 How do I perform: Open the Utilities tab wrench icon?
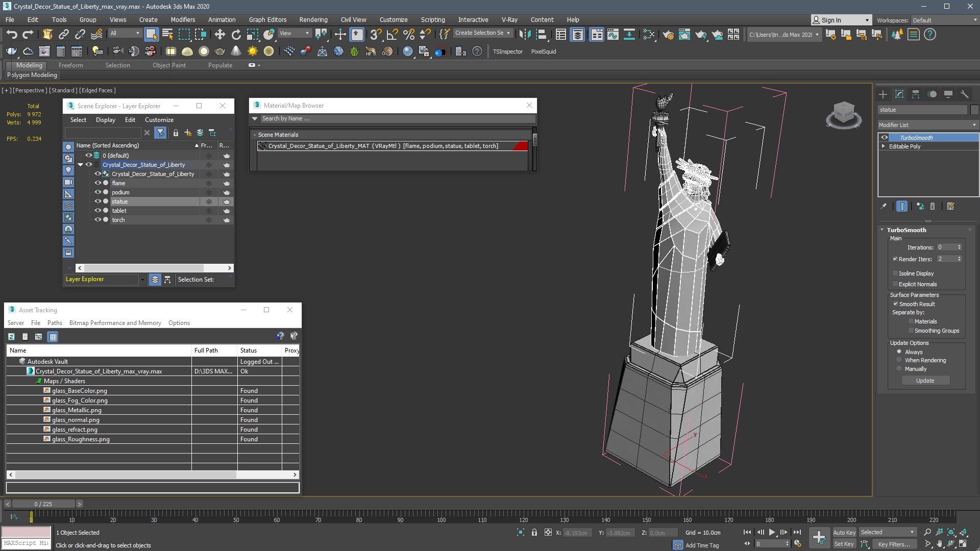(965, 94)
